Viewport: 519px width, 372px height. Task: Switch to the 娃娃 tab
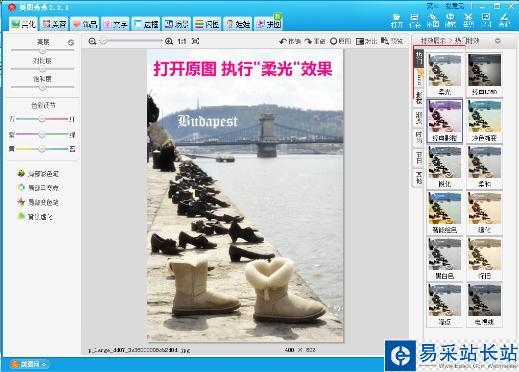[238, 24]
